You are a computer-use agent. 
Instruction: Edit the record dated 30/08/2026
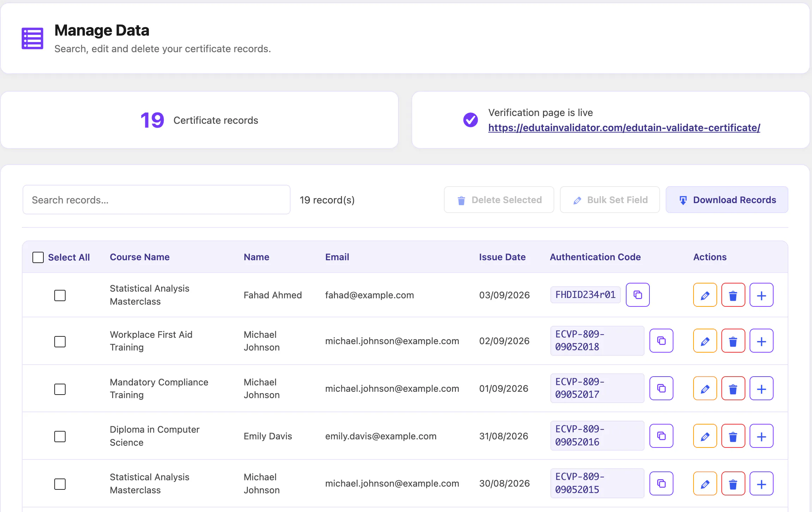[x=705, y=483]
